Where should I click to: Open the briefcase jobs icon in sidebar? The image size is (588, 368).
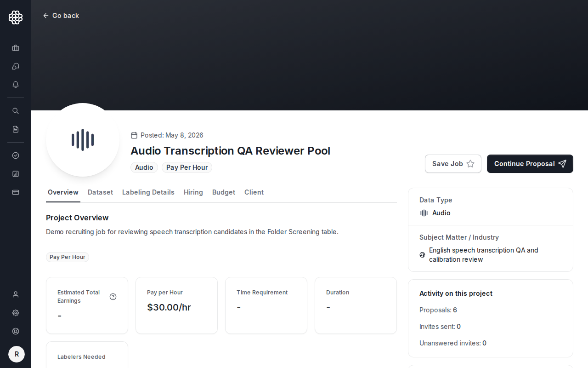point(16,48)
